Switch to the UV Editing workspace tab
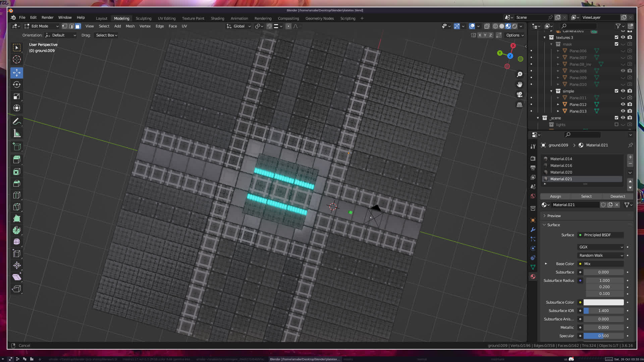Image resolution: width=644 pixels, height=362 pixels. [166, 18]
